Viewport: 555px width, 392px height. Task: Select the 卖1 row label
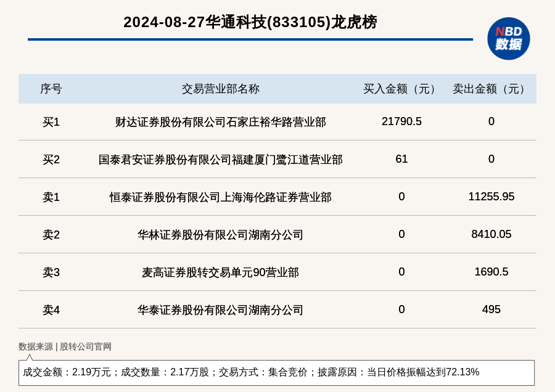pos(51,197)
